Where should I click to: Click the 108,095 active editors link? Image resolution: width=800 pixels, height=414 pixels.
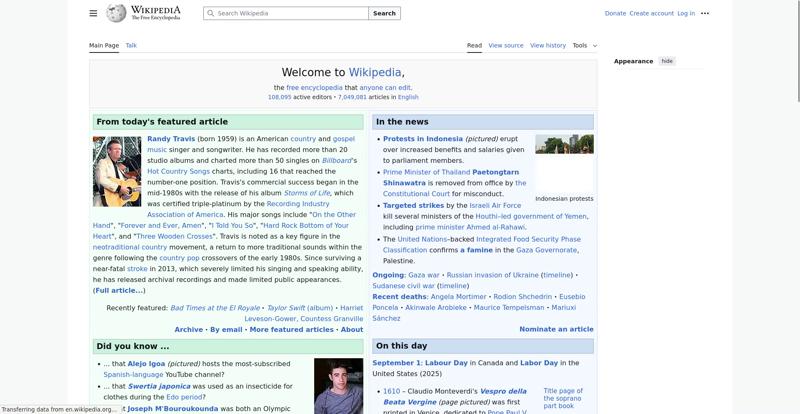point(280,97)
